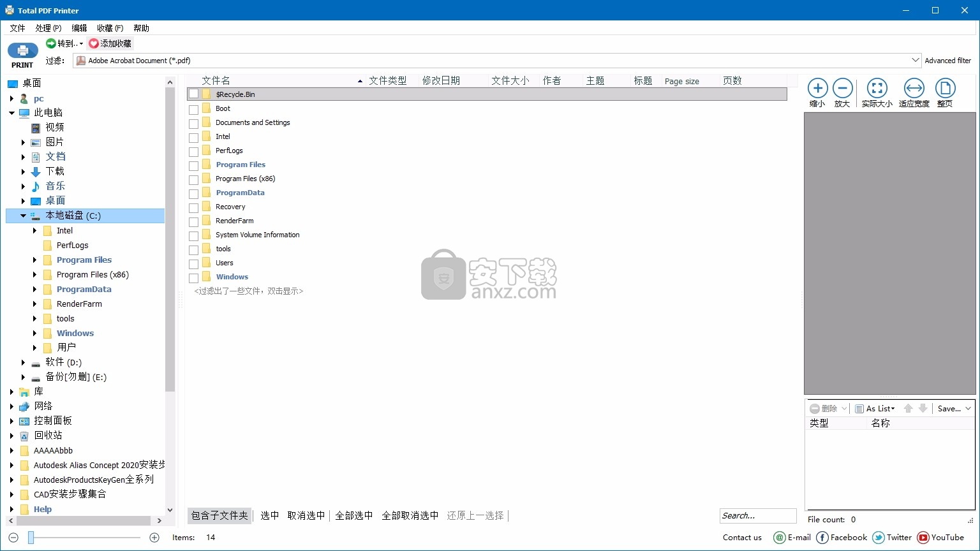Set preview to actual size icon
This screenshot has width=980, height=551.
click(877, 88)
